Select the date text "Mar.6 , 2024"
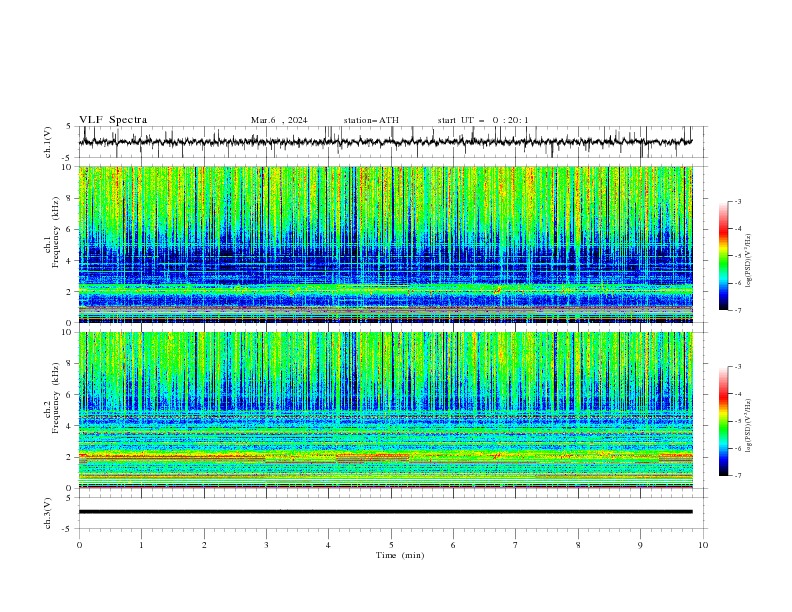This screenshot has height=612, width=792. pyautogui.click(x=279, y=120)
